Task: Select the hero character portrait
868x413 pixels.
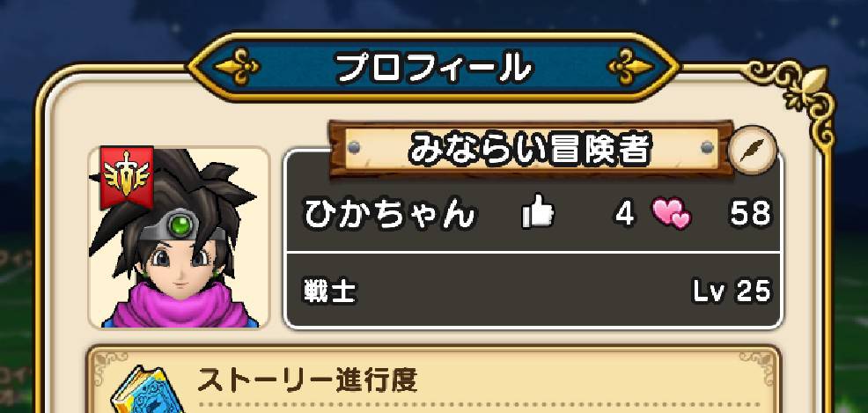Action: coord(179,238)
